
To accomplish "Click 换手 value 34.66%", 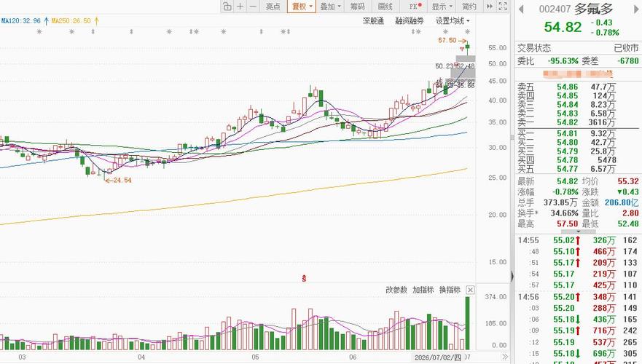I will pos(564,213).
